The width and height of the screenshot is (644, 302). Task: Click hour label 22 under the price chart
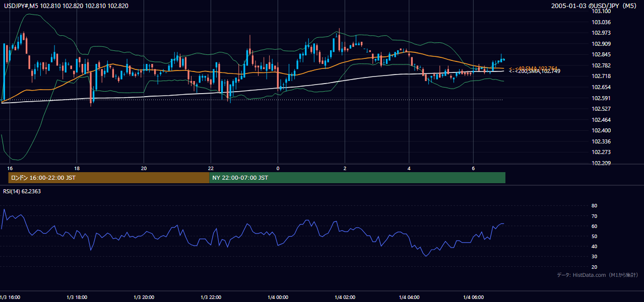(x=211, y=168)
